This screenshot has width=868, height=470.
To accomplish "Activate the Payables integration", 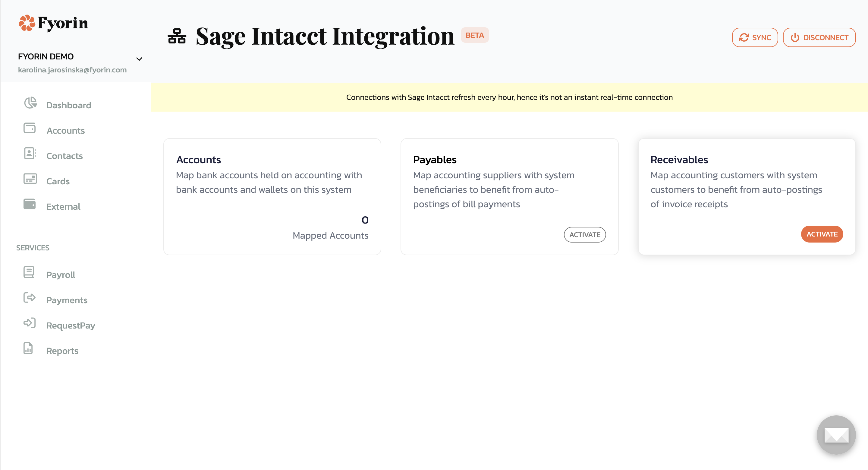I will [585, 235].
